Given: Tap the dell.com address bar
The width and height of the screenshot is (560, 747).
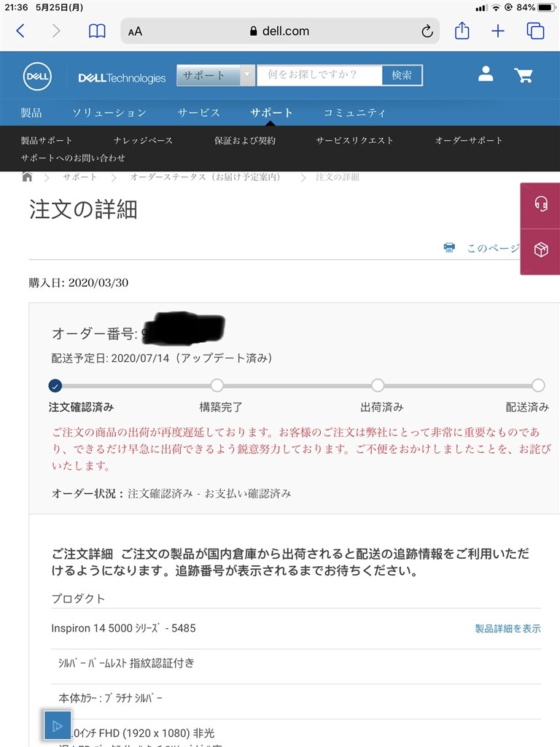Looking at the screenshot, I should tap(280, 31).
